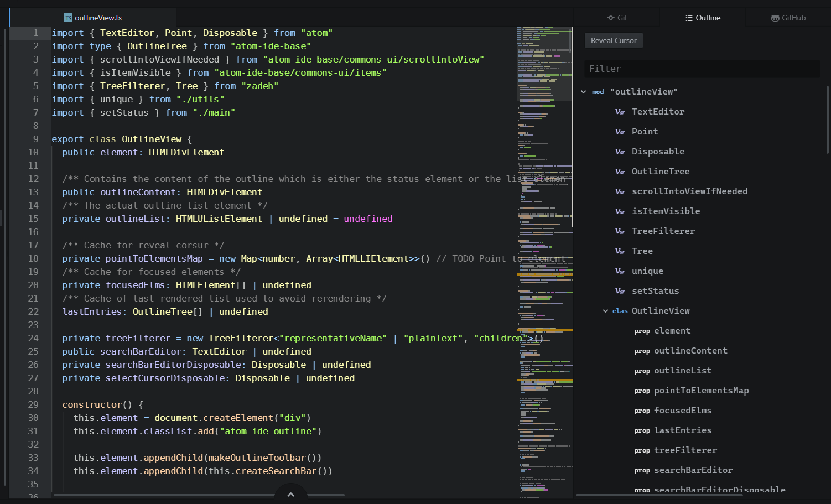Screen dimensions: 831x504
Task: Select Disposable in the outline tree
Action: (x=658, y=152)
